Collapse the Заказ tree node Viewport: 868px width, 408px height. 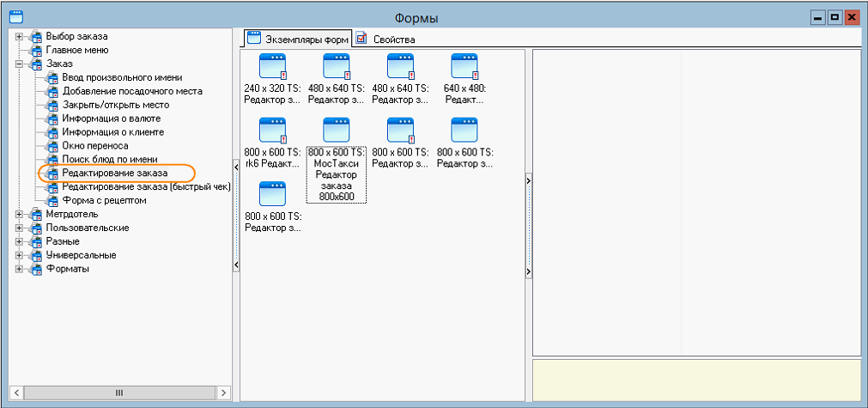coord(19,64)
